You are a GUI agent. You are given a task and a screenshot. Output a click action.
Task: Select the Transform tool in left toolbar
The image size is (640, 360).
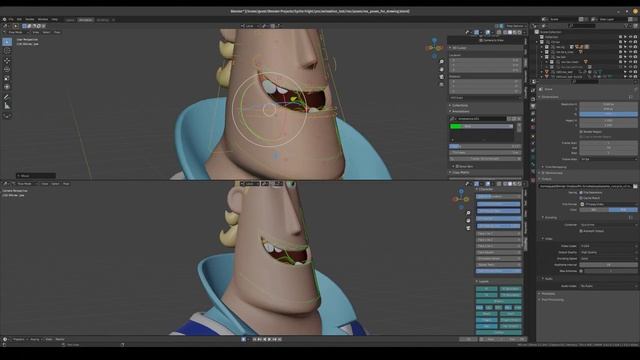pos(7,87)
